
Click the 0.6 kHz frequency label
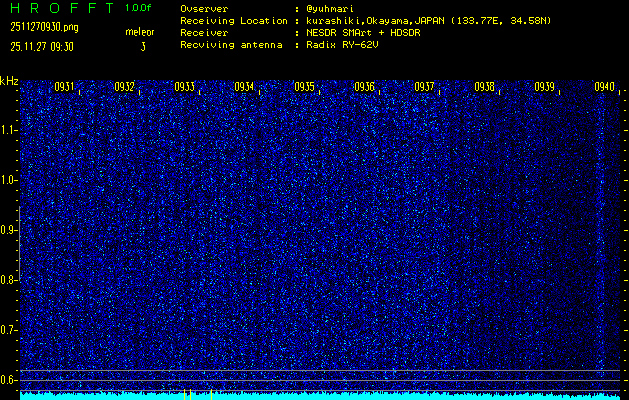tap(9, 379)
